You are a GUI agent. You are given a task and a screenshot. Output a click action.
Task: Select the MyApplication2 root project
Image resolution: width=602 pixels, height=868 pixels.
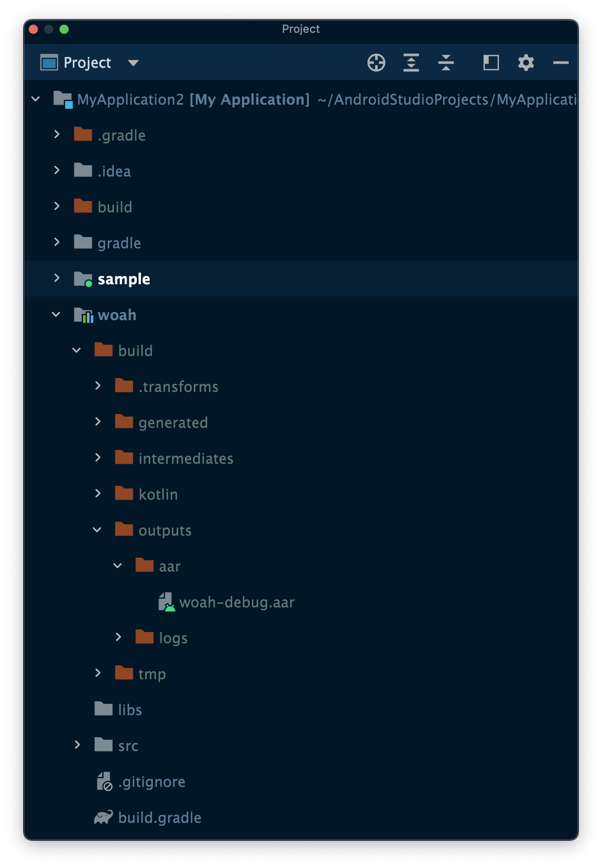(x=130, y=99)
